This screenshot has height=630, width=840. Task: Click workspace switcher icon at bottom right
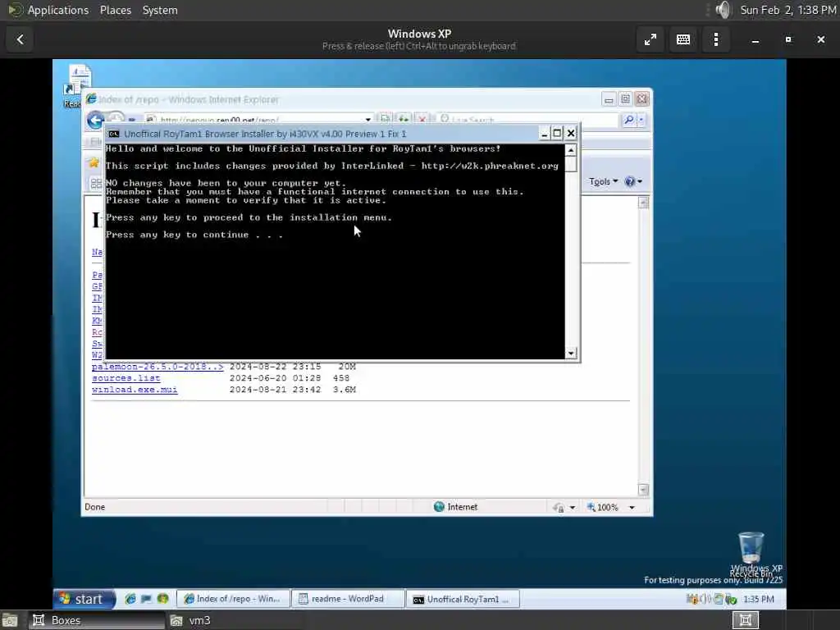tap(745, 620)
